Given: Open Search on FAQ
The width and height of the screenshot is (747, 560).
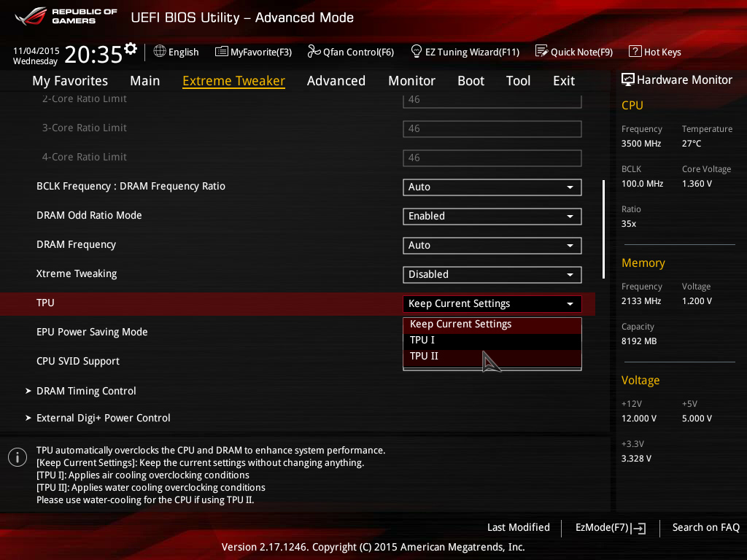Looking at the screenshot, I should click(x=705, y=528).
